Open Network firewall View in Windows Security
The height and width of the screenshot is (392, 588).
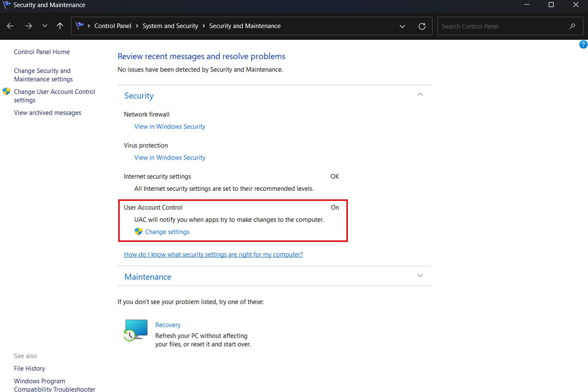170,126
